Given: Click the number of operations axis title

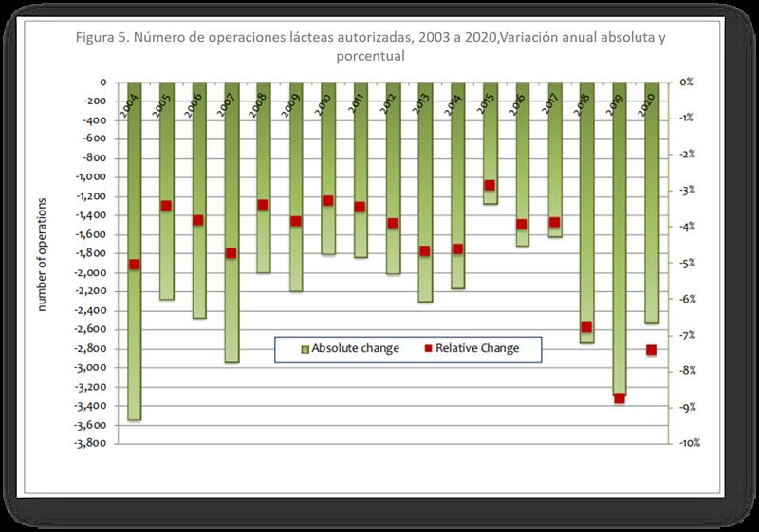Looking at the screenshot, I should 42,256.
